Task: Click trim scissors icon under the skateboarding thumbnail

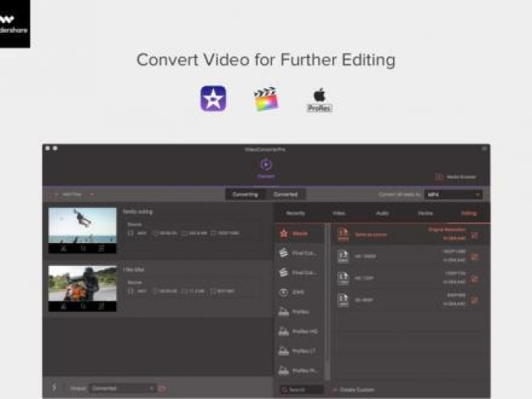Action: pyautogui.click(x=63, y=248)
